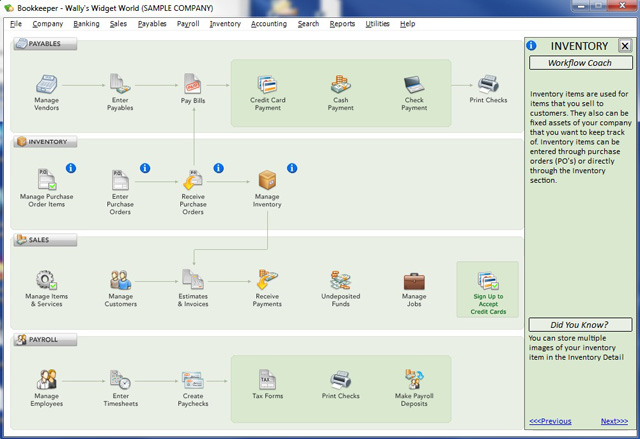Click Sign Up to Accept Credit Cards
Image resolution: width=640 pixels, height=439 pixels.
(488, 288)
